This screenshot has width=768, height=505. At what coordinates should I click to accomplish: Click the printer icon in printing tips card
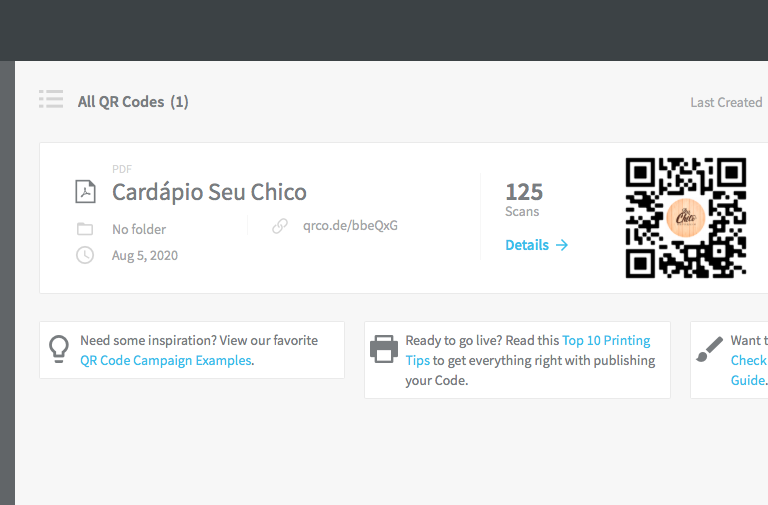[x=384, y=349]
